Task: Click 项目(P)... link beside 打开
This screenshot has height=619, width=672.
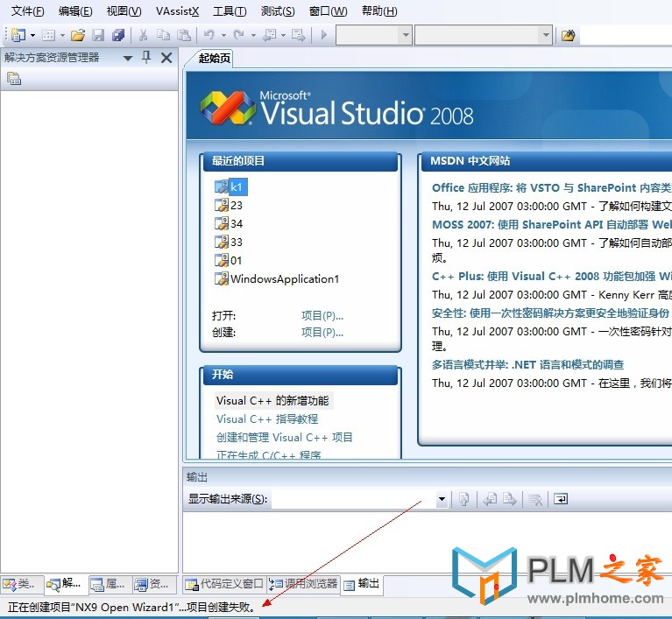Action: tap(322, 316)
